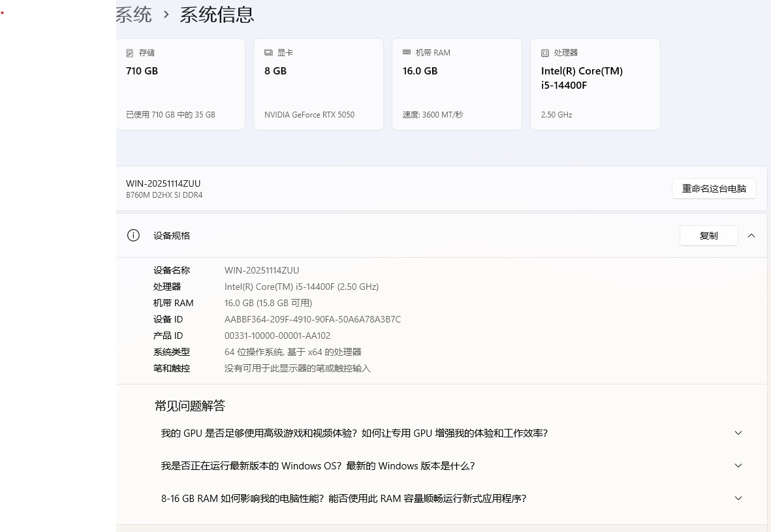Click the storage icon in the 存储 card

(x=130, y=53)
